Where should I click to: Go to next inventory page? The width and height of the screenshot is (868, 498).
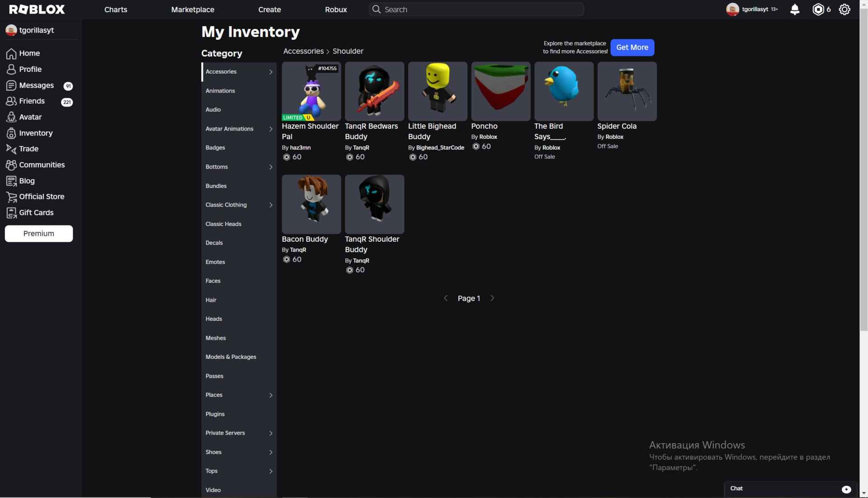492,298
